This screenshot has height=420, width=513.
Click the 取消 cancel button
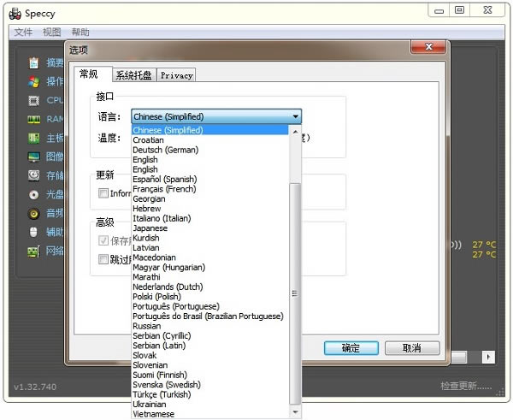pos(412,348)
